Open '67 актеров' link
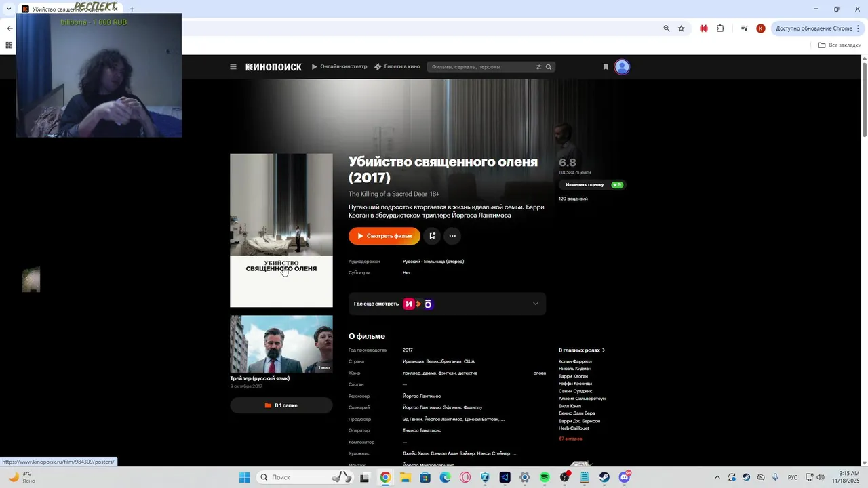 point(570,439)
